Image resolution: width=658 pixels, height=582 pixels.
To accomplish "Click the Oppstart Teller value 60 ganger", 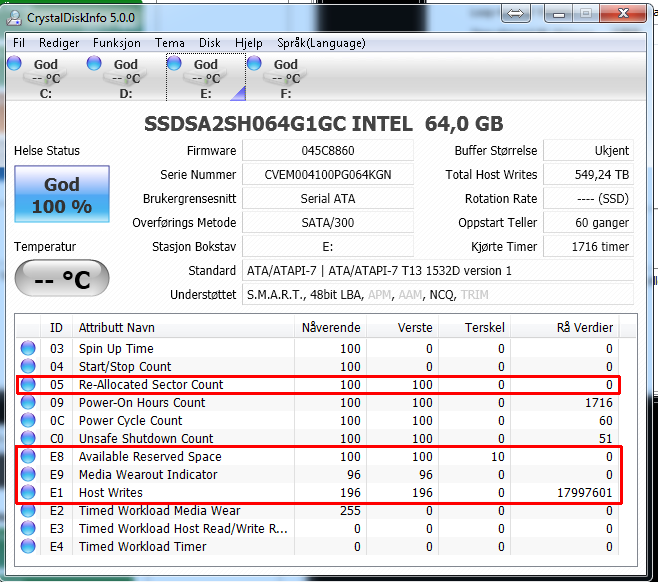I will (588, 222).
